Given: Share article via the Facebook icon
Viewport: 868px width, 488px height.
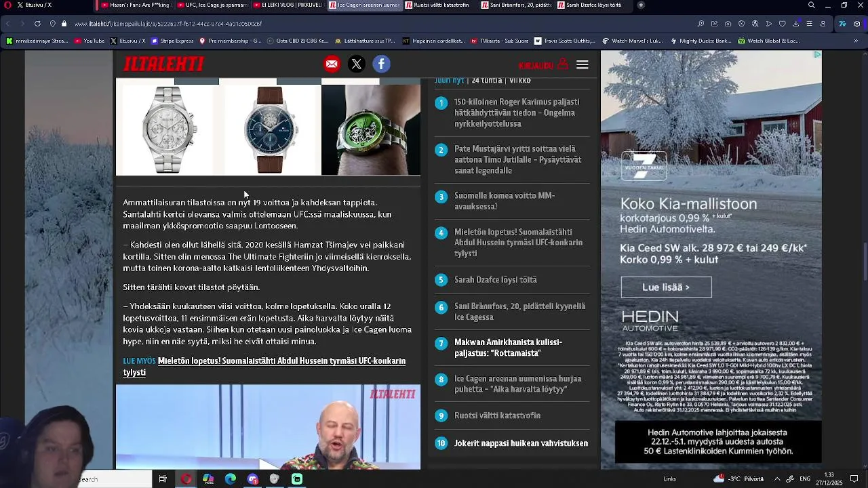Looking at the screenshot, I should click(381, 64).
